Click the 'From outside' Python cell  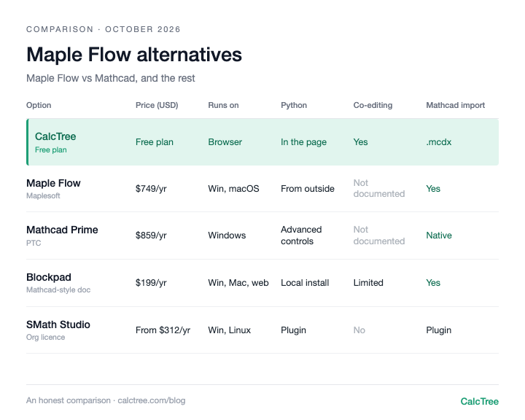tap(308, 189)
